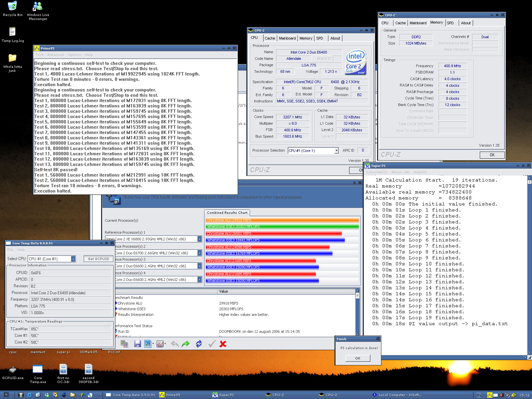
Task: Switch to About tab in Memory CPU-Z window
Action: [x=465, y=23]
